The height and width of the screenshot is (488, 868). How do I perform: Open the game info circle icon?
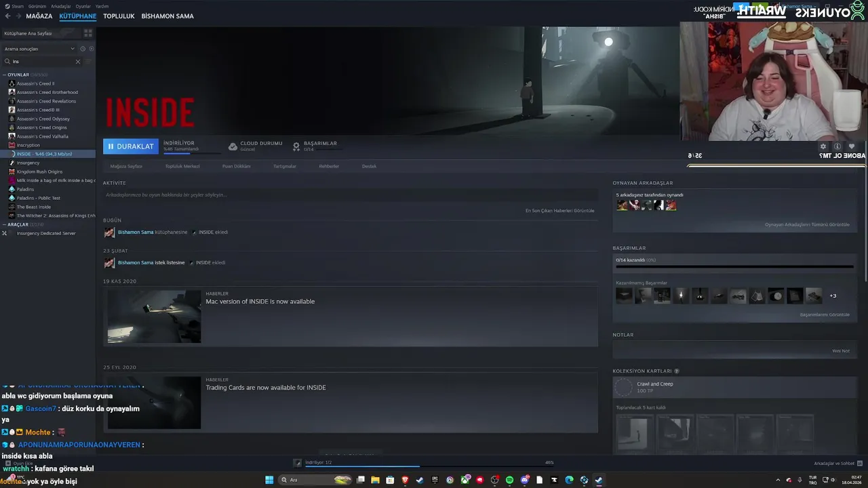pos(837,146)
